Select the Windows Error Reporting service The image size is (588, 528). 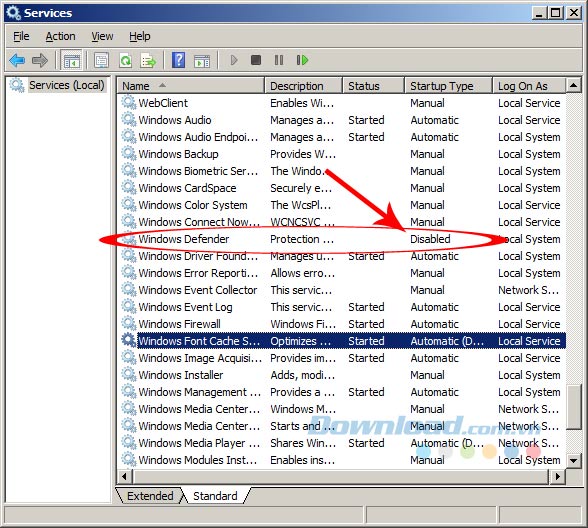click(x=341, y=273)
